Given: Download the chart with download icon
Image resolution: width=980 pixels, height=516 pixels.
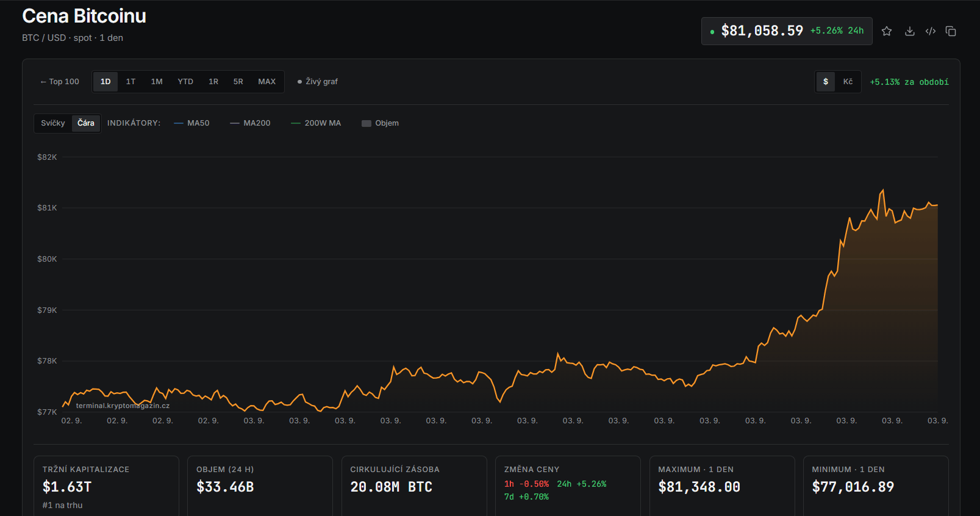Looking at the screenshot, I should click(909, 31).
